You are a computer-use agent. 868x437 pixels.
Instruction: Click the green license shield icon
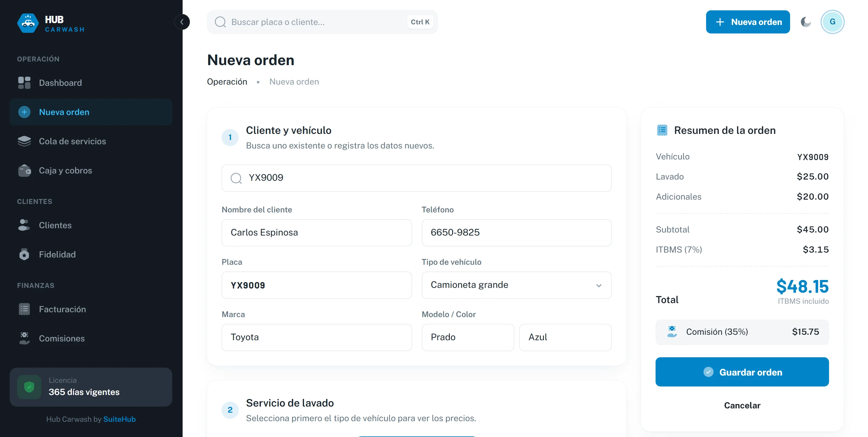(x=29, y=387)
